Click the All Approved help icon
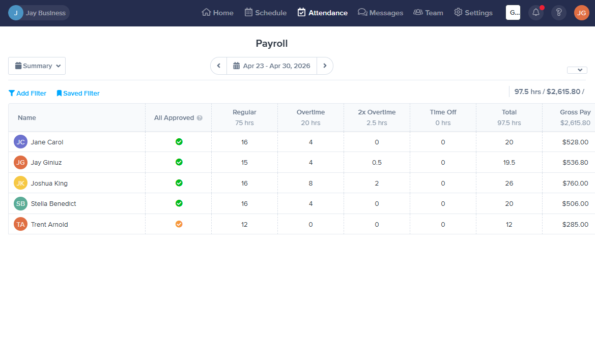This screenshot has height=364, width=595. click(200, 118)
